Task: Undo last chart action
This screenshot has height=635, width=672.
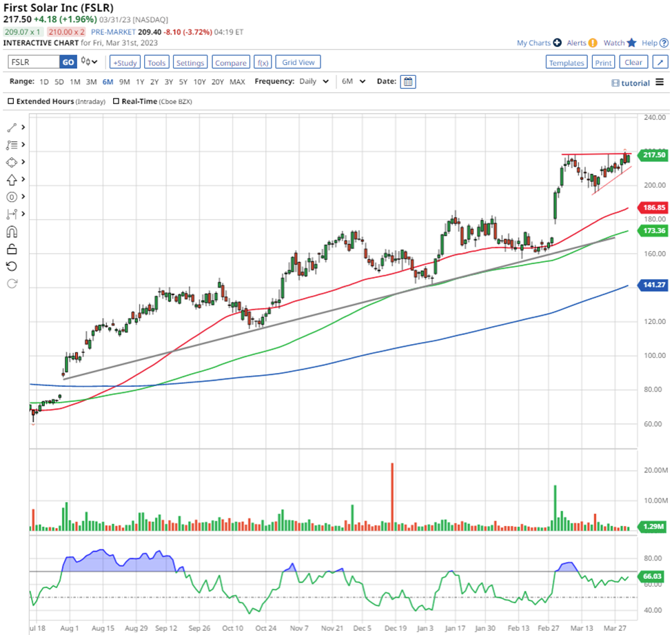Action: click(12, 266)
